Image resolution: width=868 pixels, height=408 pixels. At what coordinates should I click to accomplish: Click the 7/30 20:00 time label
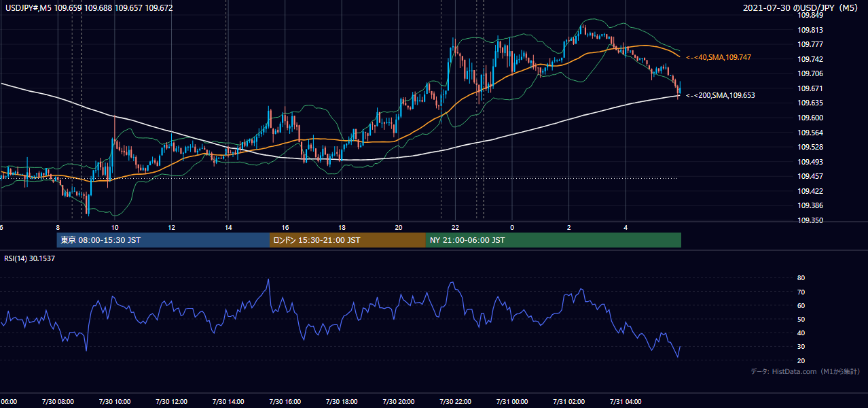[398, 402]
